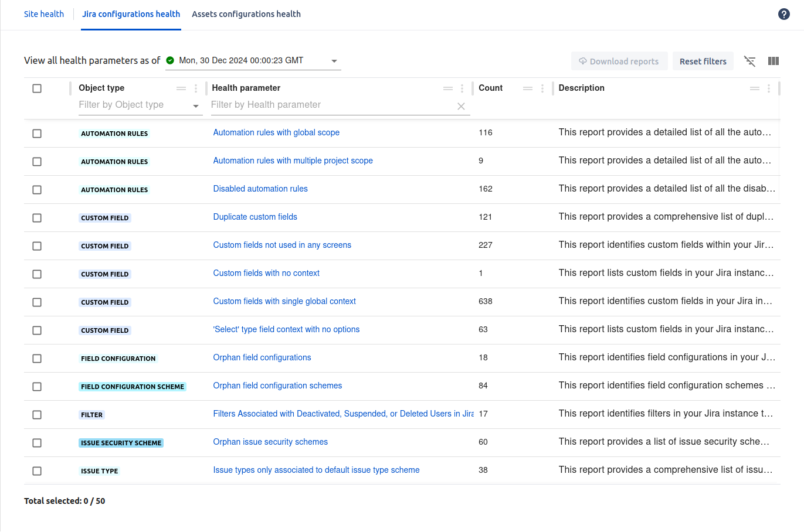Screen dimensions: 804x532
Task: Tick the Orphan issue security schemes checkbox
Action: tap(37, 443)
